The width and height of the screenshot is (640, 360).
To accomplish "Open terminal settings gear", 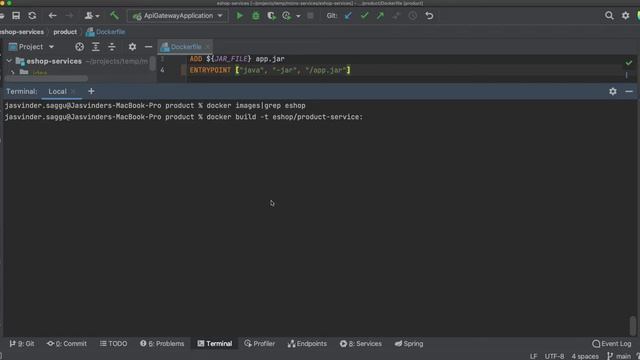I will click(613, 91).
